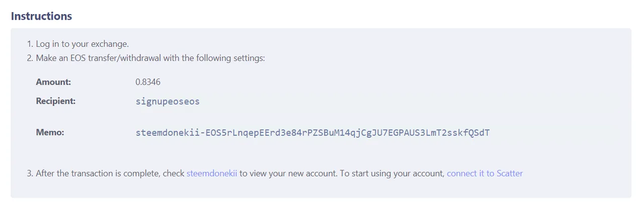Click the recipient name signupeoseos

point(168,102)
